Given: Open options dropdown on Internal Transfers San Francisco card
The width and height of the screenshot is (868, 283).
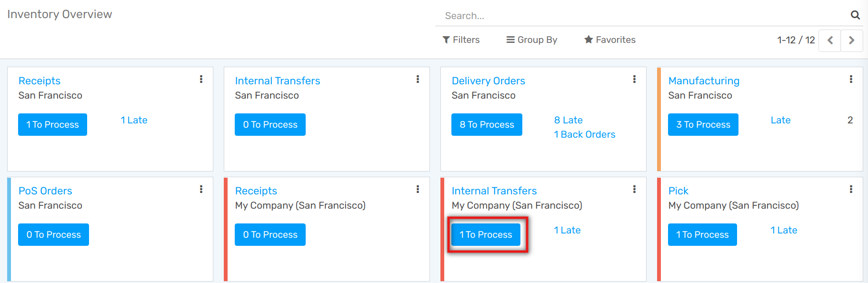Looking at the screenshot, I should (418, 80).
